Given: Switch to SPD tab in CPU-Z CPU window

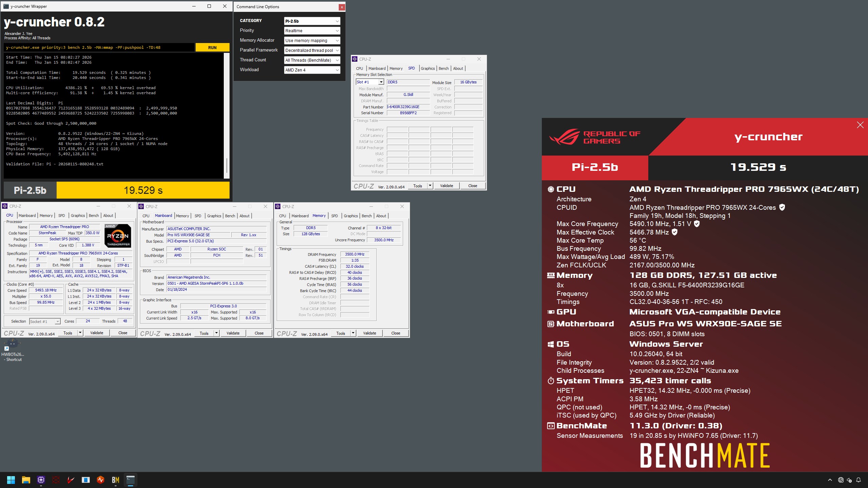Looking at the screenshot, I should pos(61,216).
